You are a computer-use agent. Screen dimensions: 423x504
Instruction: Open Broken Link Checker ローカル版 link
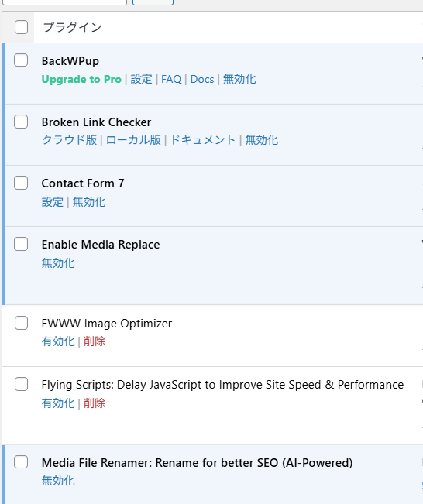pos(133,140)
